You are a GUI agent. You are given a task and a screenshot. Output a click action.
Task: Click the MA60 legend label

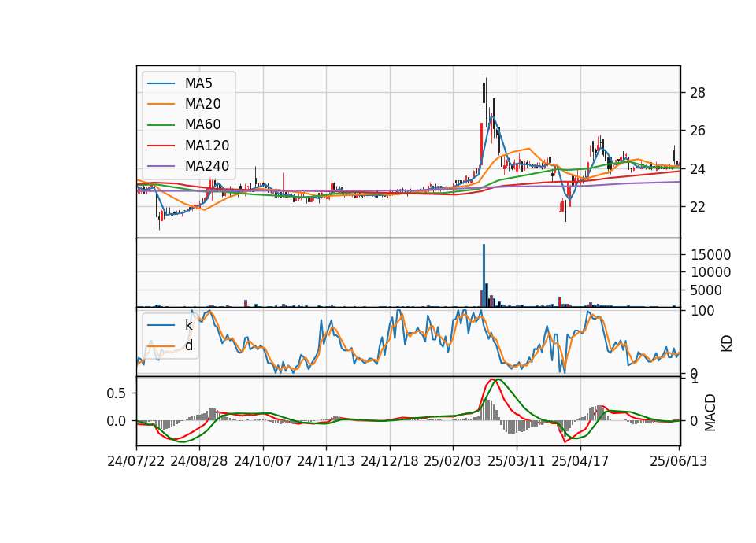point(202,124)
